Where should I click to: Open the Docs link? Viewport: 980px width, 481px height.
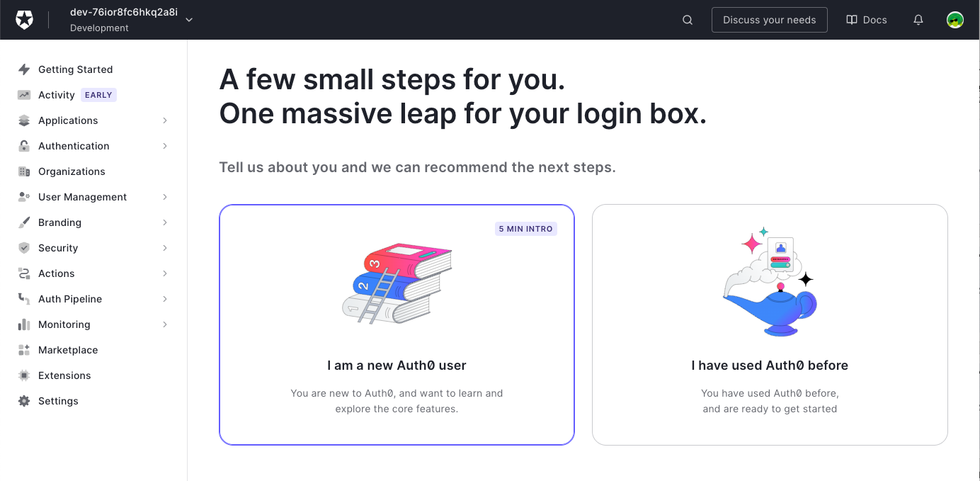tap(867, 20)
